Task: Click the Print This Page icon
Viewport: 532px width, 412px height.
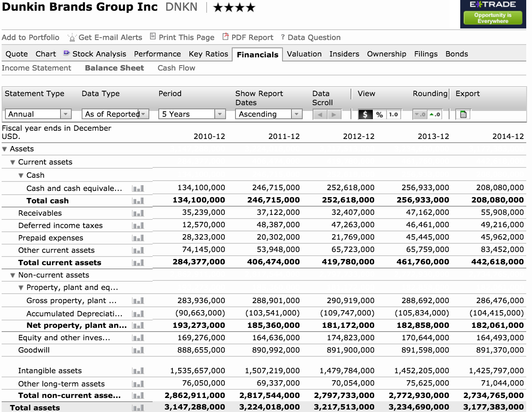Action: (x=153, y=36)
